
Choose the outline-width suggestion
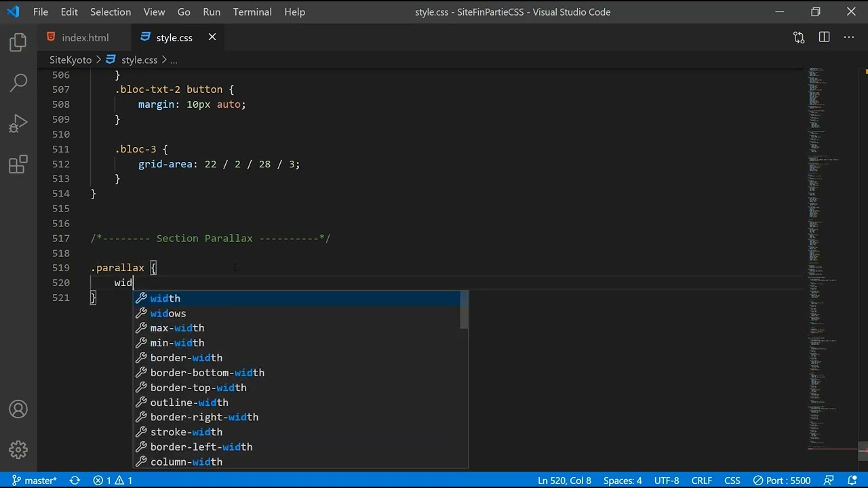pos(296,403)
